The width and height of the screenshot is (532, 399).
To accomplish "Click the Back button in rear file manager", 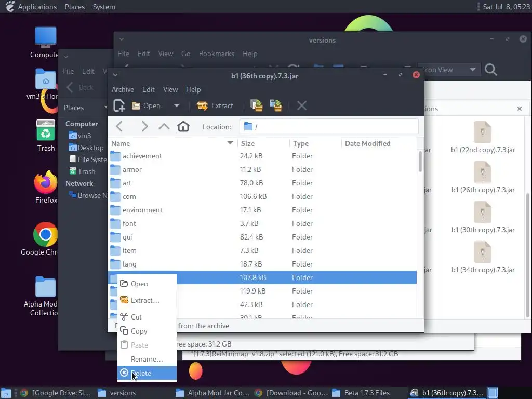I will pos(80,87).
